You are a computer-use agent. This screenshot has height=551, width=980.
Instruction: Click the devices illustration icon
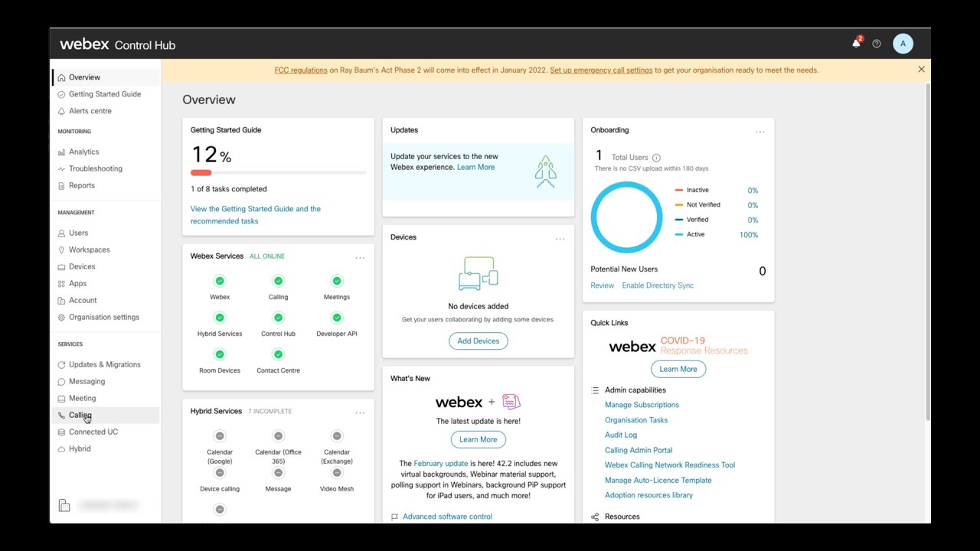(478, 274)
